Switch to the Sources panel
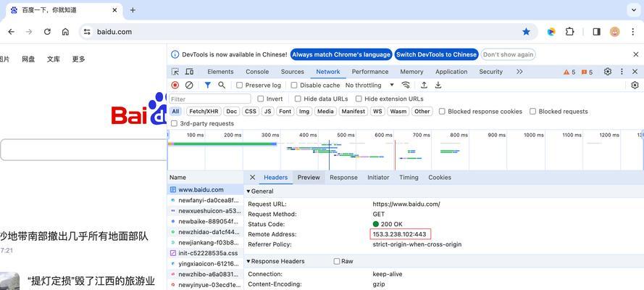 293,72
